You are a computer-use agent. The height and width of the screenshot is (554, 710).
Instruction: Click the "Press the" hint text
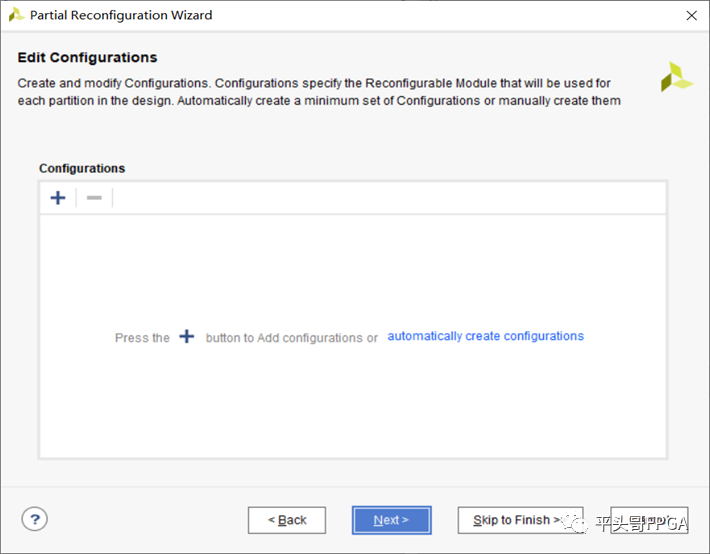click(x=142, y=338)
